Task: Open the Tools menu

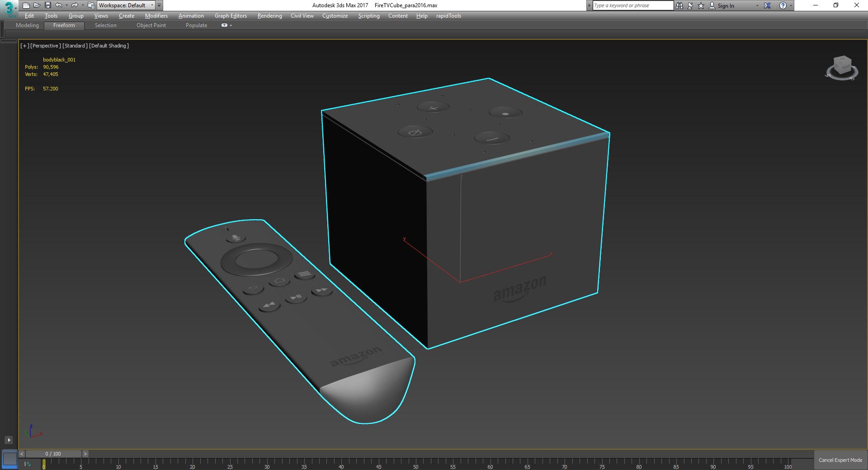Action: [51, 16]
